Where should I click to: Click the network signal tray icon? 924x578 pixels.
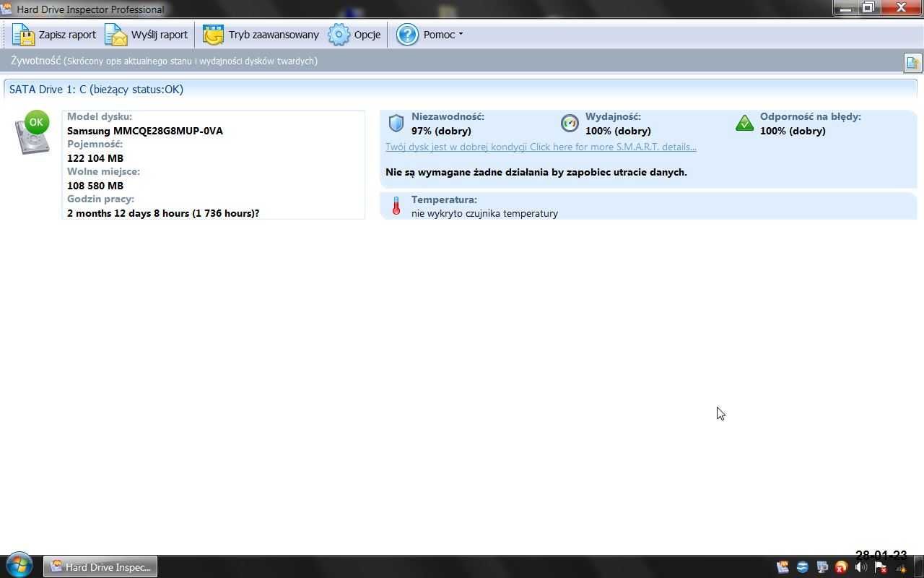click(x=899, y=568)
